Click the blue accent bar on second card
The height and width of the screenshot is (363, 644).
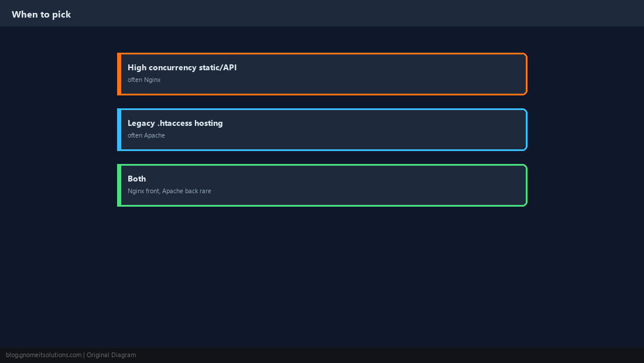[119, 130]
